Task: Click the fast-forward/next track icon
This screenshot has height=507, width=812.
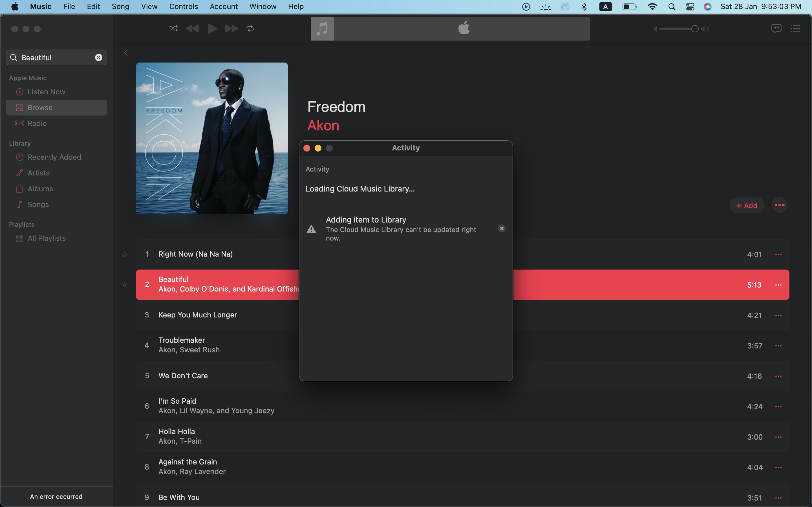Action: (x=231, y=29)
